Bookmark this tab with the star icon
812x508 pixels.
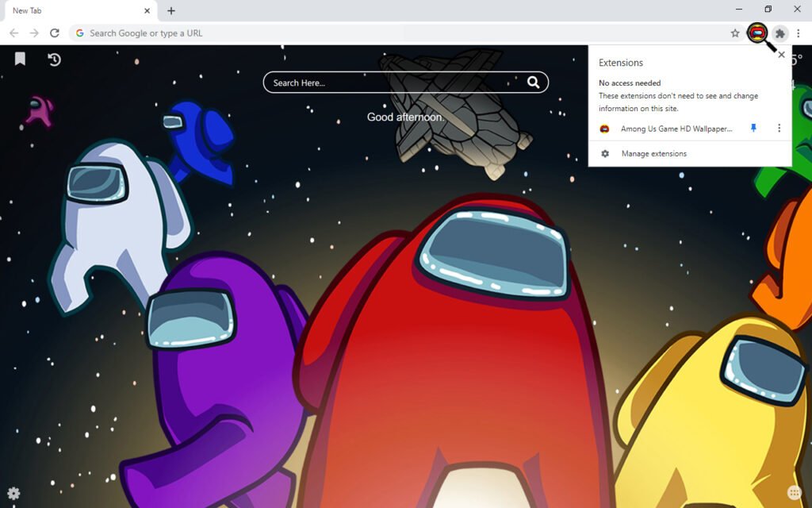pos(735,33)
